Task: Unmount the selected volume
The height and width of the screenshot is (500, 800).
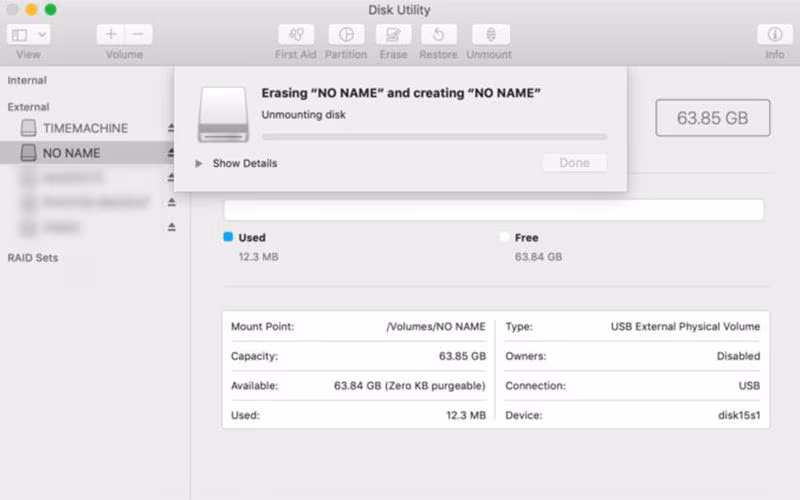Action: click(x=490, y=35)
